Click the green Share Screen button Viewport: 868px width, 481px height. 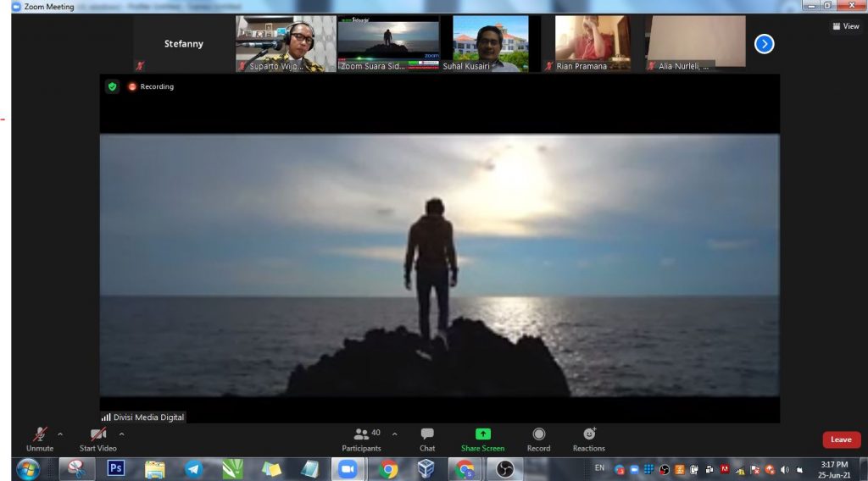pos(482,438)
